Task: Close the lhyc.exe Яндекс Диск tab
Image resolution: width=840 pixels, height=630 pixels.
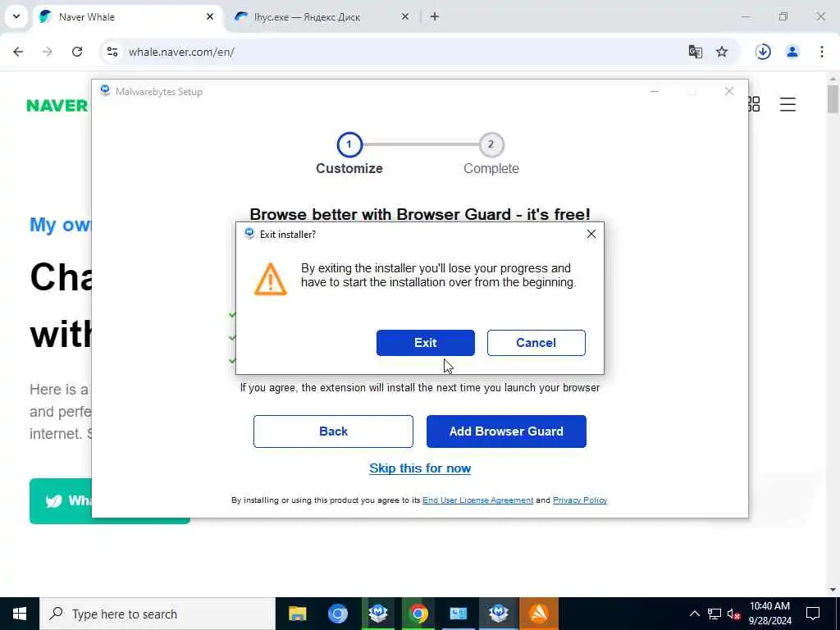Action: (x=405, y=17)
